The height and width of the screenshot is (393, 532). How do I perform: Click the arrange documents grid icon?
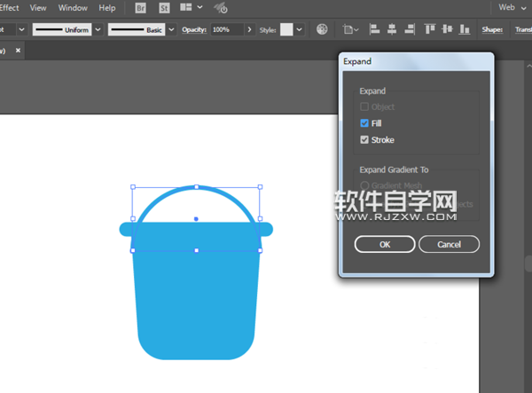click(186, 8)
